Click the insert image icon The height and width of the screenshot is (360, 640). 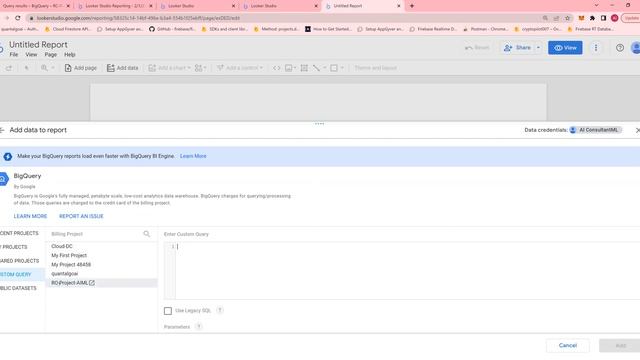click(290, 68)
